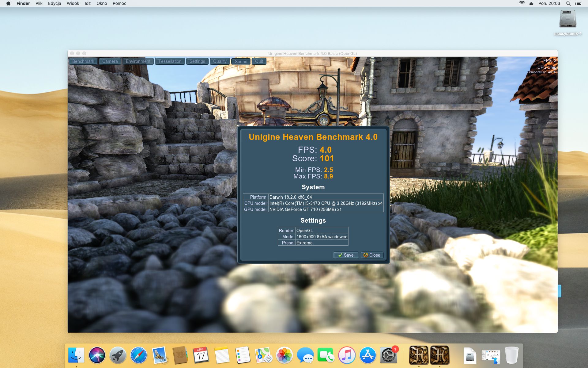Open the Tessellation options
The image size is (588, 368).
[x=170, y=61]
